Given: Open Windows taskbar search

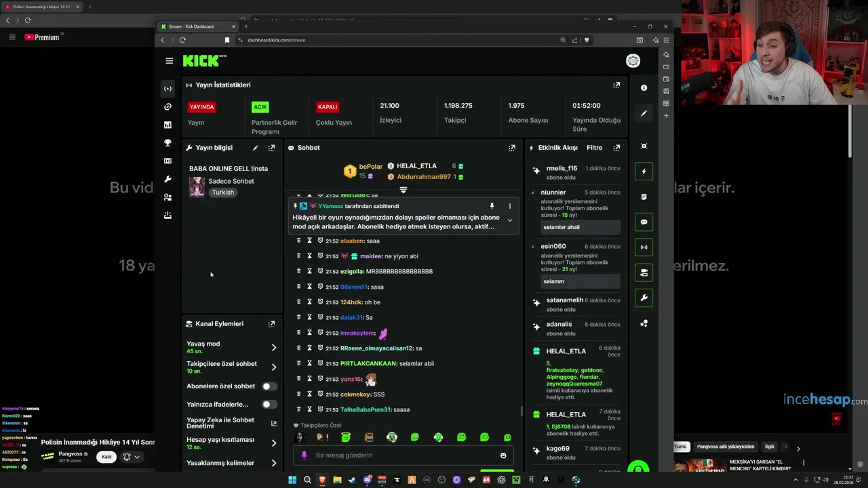Looking at the screenshot, I should [307, 480].
